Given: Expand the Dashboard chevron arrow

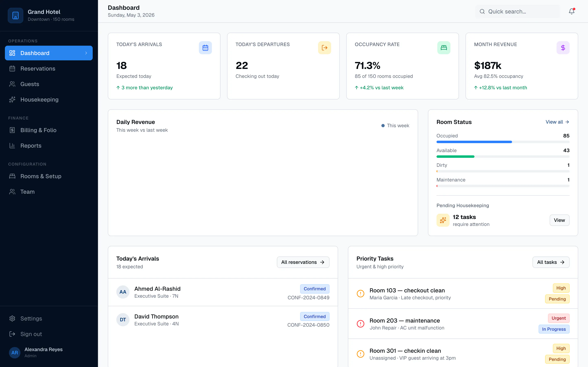Looking at the screenshot, I should [86, 53].
